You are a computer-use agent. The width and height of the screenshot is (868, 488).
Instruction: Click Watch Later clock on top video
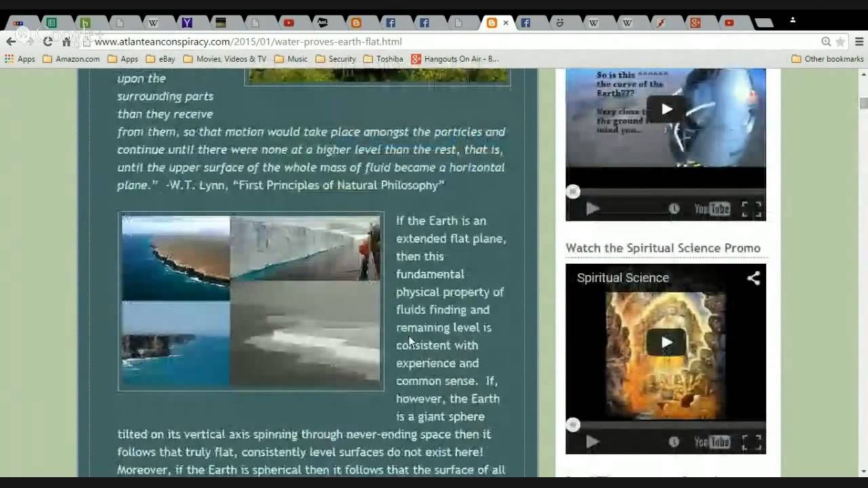click(673, 209)
